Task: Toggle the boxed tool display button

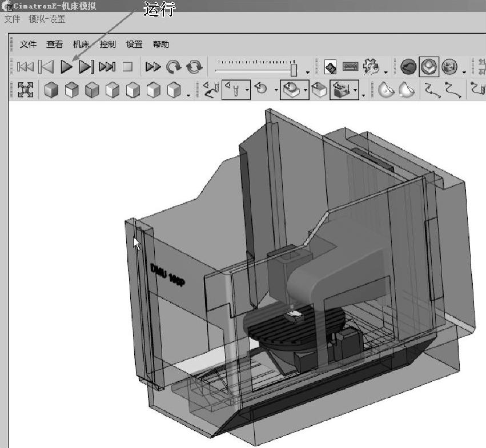Action: [x=233, y=90]
